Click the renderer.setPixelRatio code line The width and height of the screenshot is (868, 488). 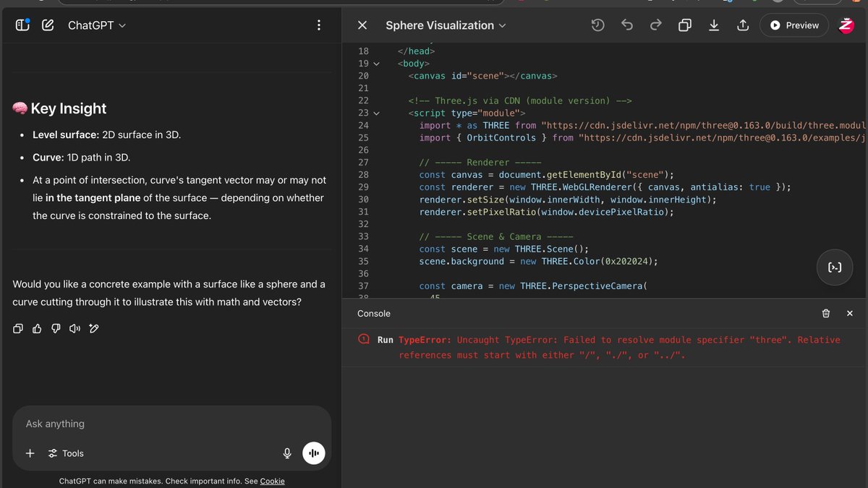(x=546, y=212)
